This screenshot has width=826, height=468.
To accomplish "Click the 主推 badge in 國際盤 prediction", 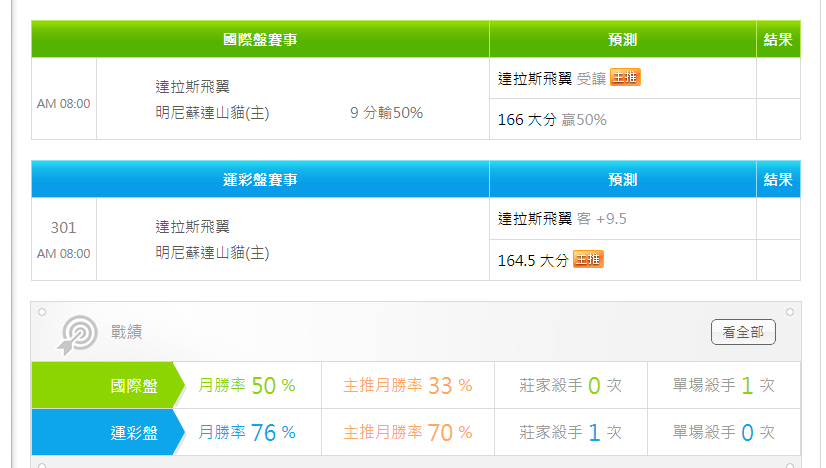I will click(625, 78).
